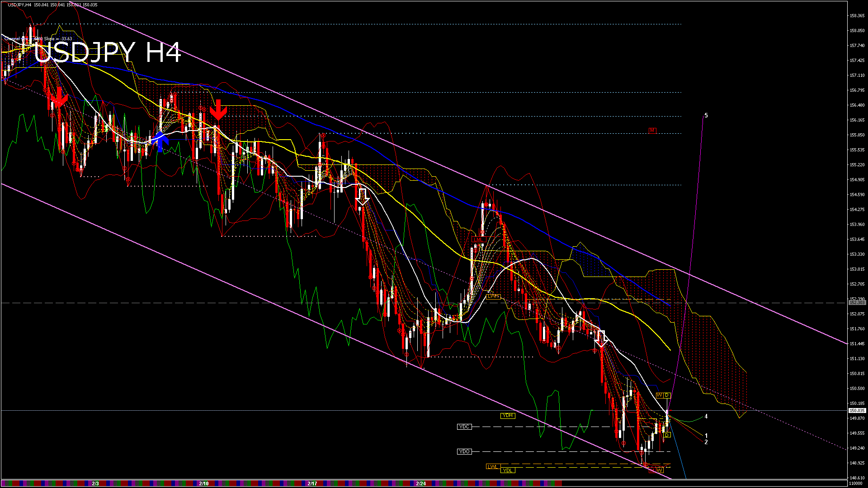
Task: Click the orange LWH label
Action: pyautogui.click(x=493, y=296)
